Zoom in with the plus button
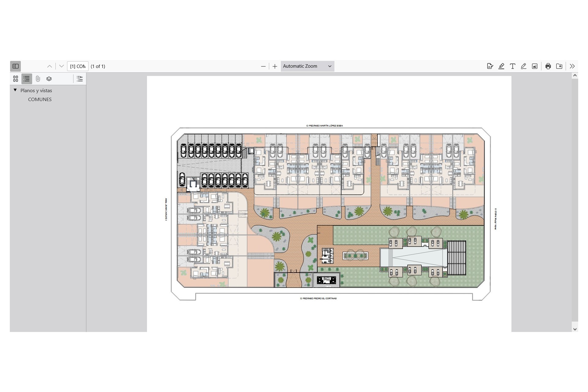The width and height of the screenshot is (588, 392). coord(275,66)
